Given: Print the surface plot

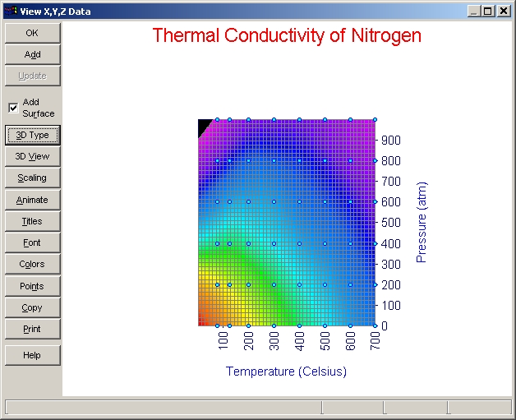Looking at the screenshot, I should [32, 329].
